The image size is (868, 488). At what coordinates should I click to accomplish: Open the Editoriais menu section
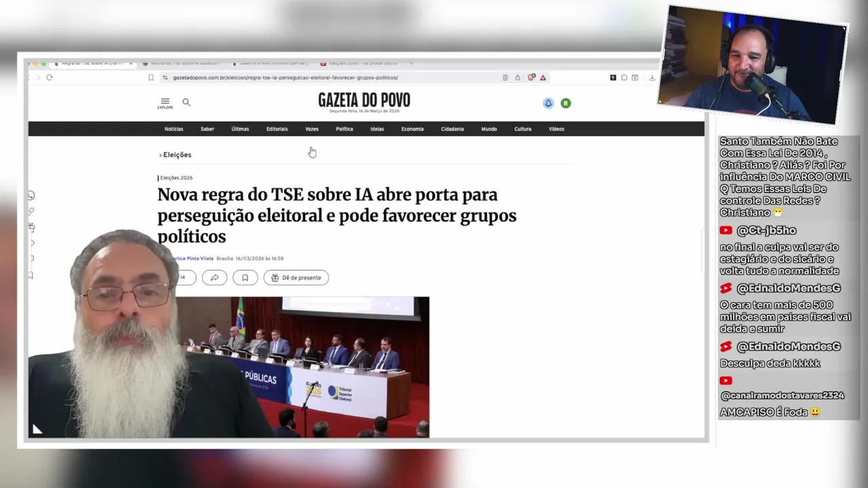[x=277, y=129]
